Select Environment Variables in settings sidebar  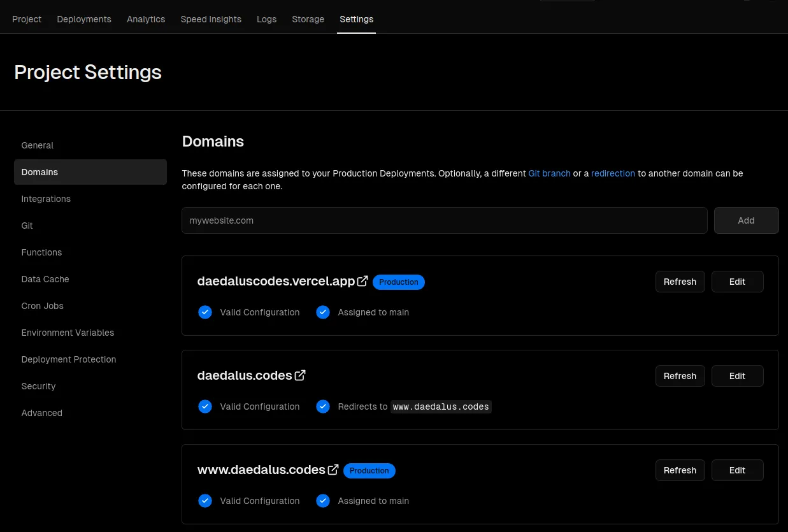(68, 333)
